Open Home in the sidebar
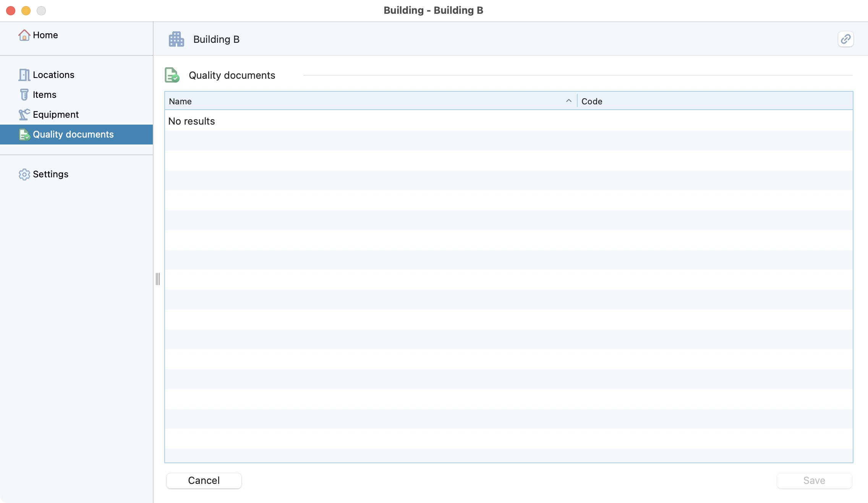Viewport: 868px width, 503px height. 76,35
